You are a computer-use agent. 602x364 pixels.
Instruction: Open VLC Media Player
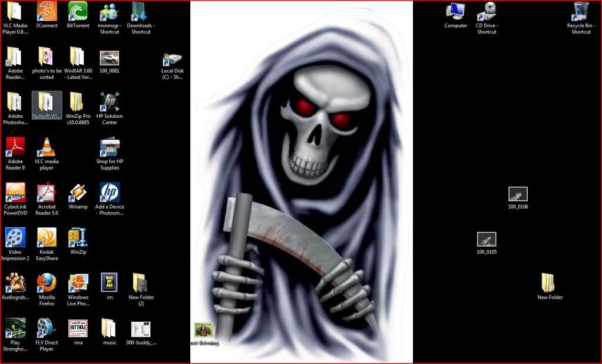tap(15, 11)
